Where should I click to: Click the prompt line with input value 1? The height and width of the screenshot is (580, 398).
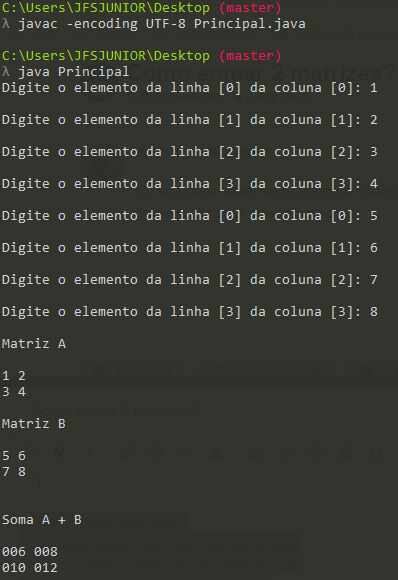click(x=189, y=88)
